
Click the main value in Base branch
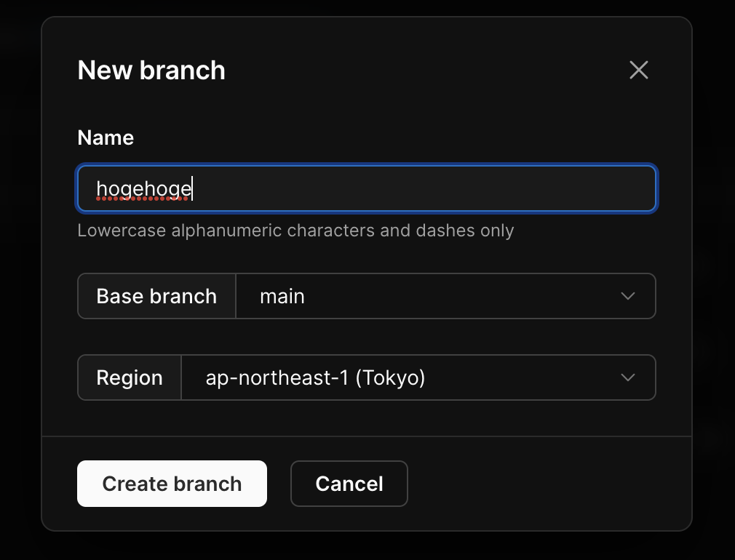click(282, 297)
